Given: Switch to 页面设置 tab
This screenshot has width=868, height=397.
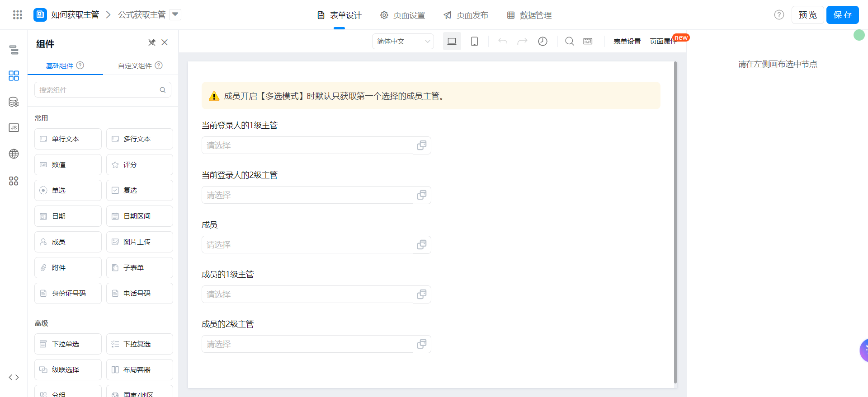Looking at the screenshot, I should coord(403,15).
